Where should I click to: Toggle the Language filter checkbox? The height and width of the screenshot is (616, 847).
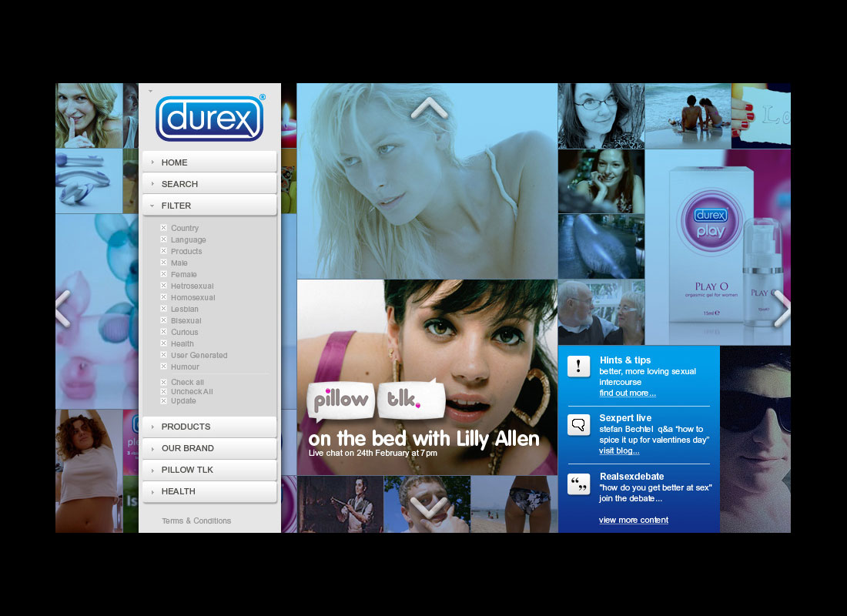point(164,239)
